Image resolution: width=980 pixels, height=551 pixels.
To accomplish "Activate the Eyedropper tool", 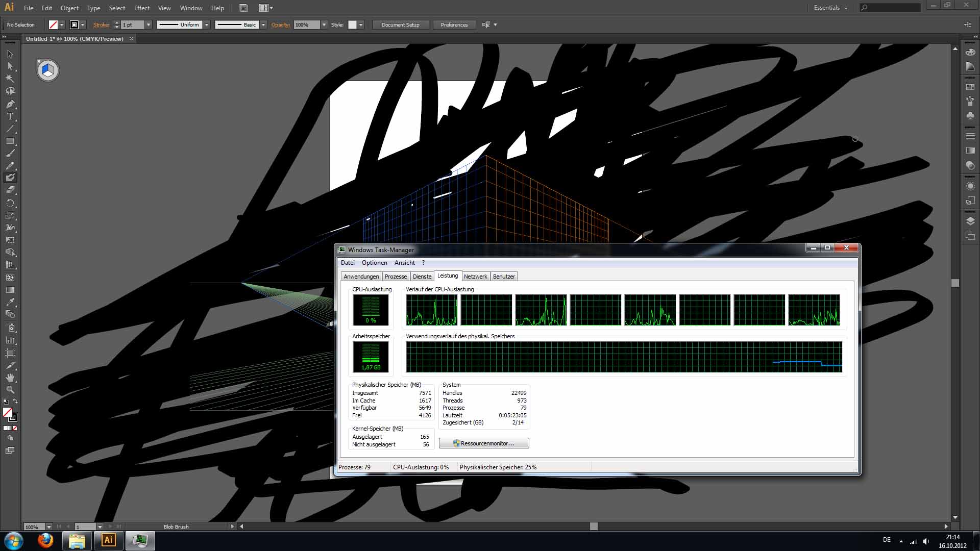I will coord(10,302).
